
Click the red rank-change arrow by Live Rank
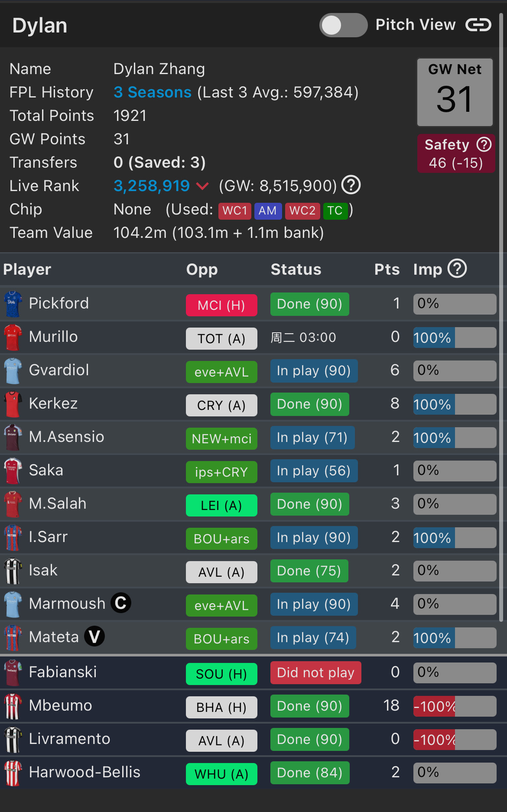pyautogui.click(x=202, y=186)
